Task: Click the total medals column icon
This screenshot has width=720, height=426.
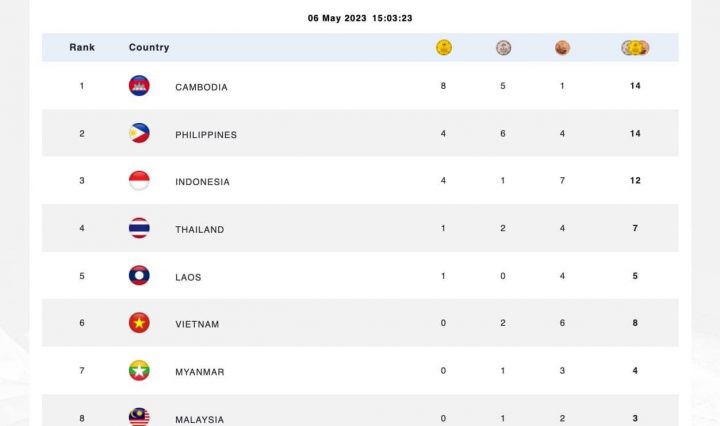Action: click(635, 47)
